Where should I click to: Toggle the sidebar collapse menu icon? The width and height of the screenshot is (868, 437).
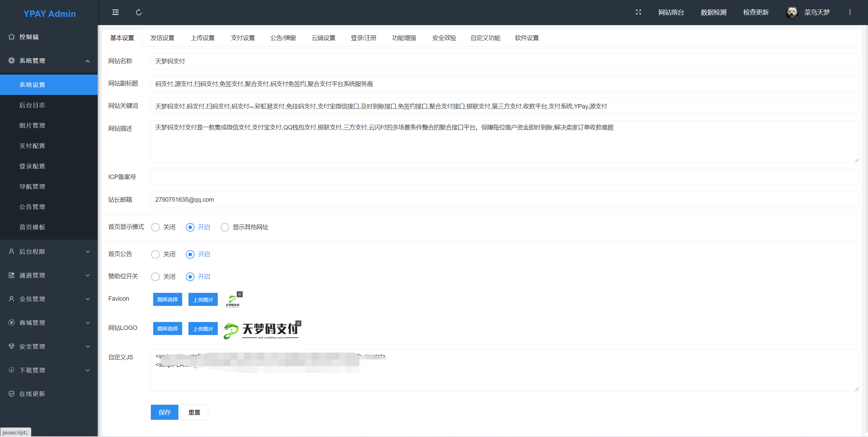[x=116, y=13]
